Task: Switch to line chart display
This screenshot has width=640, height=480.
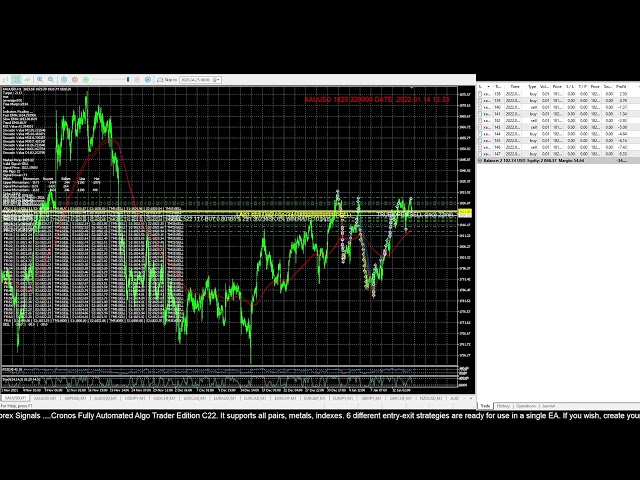Action: [27, 79]
